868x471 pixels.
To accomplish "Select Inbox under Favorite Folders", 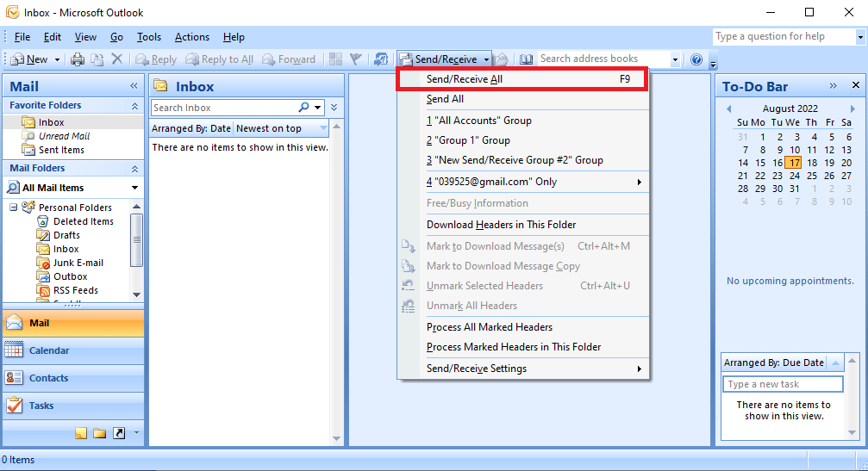I will (x=51, y=122).
